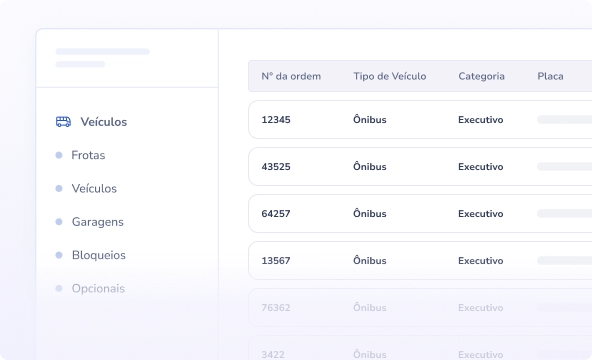Open the Veículos submenu item with bullet

[94, 188]
